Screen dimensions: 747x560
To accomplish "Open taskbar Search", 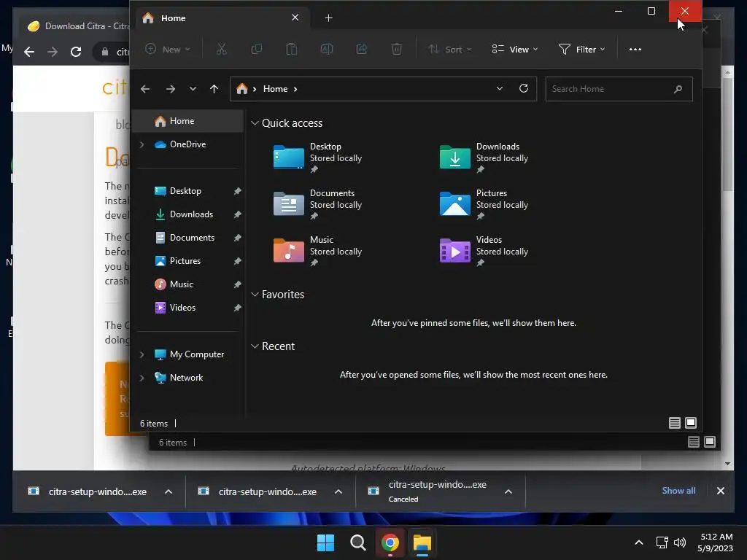I will [357, 542].
